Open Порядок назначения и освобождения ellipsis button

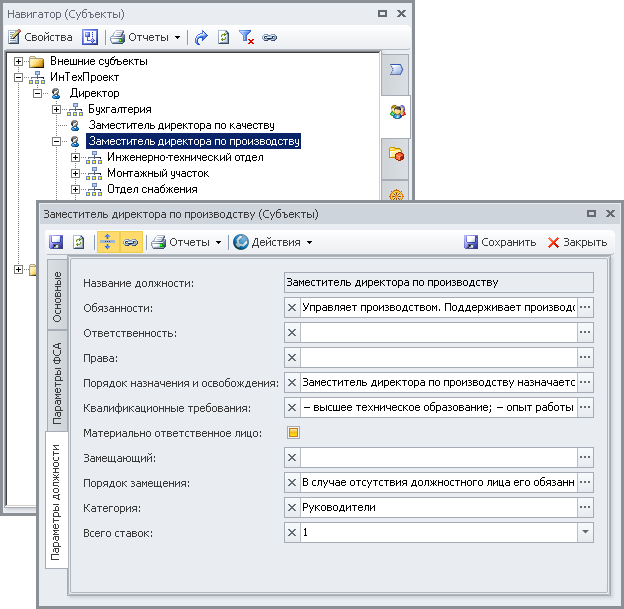585,383
